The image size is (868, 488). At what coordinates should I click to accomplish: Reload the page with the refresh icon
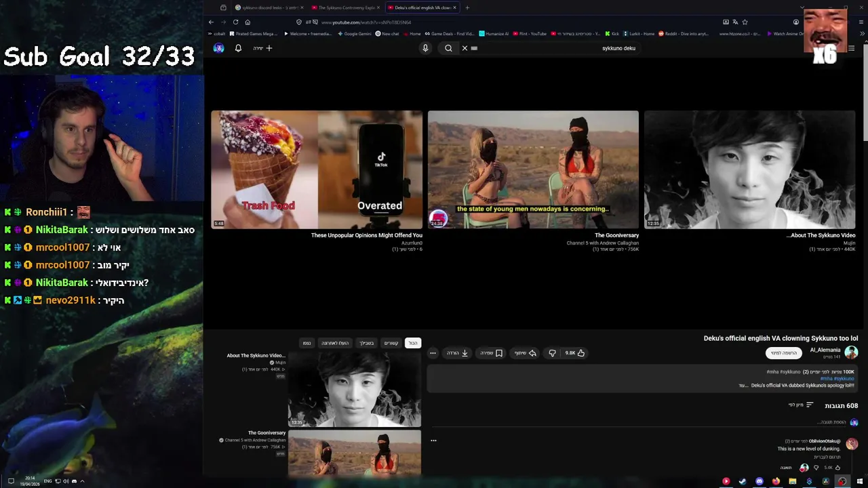[235, 22]
